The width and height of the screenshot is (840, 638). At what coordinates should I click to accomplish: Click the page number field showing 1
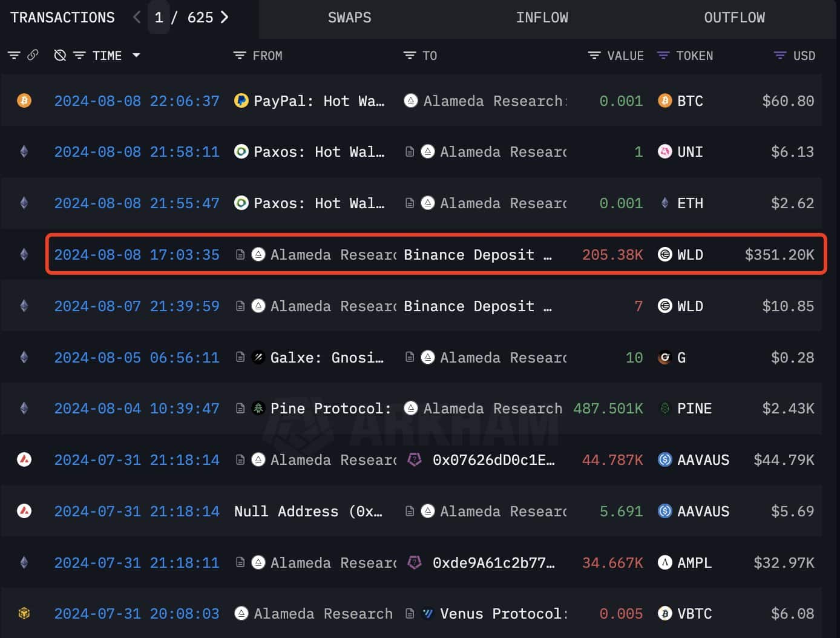(159, 17)
